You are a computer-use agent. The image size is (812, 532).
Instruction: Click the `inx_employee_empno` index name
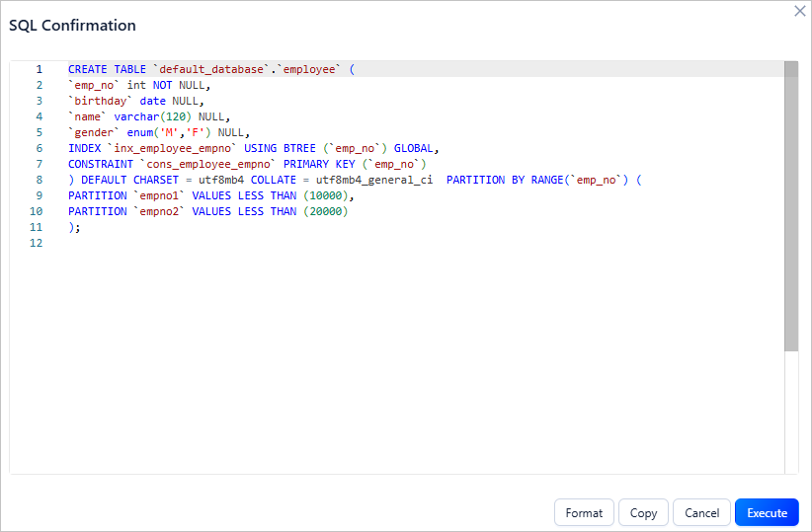pos(172,148)
